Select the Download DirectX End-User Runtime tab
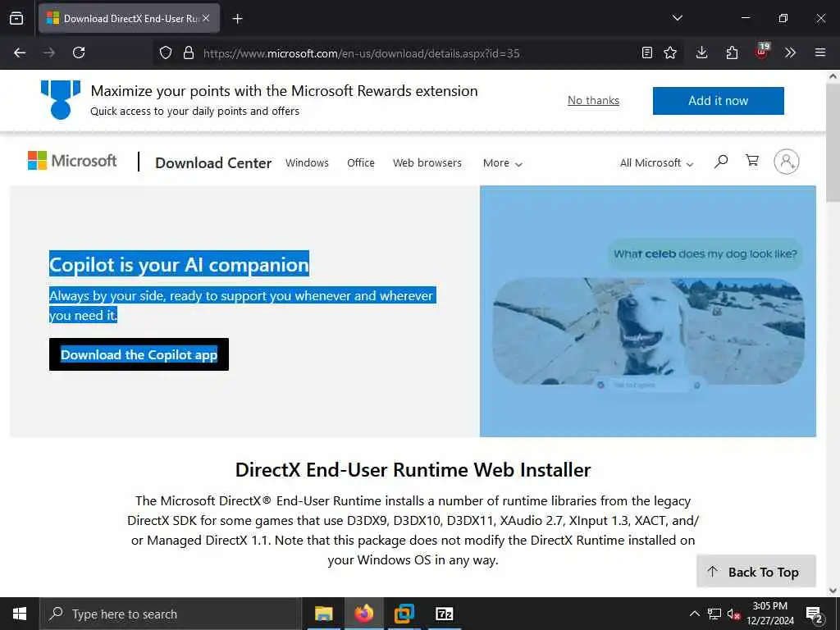The height and width of the screenshot is (630, 840). click(x=129, y=18)
